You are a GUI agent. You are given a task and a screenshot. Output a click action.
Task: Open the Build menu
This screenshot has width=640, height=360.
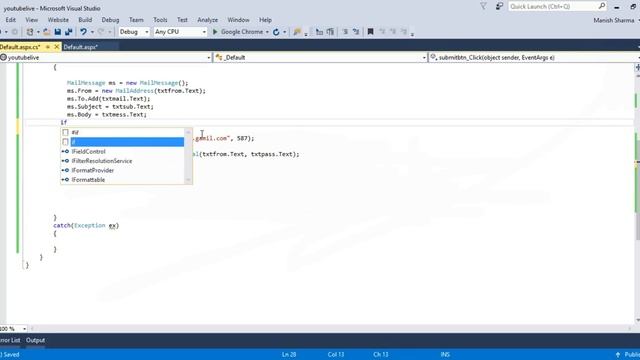(x=85, y=20)
